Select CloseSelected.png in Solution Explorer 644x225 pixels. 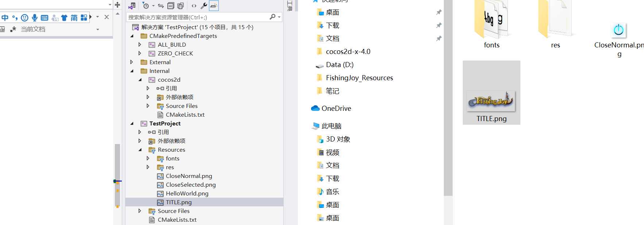click(191, 185)
